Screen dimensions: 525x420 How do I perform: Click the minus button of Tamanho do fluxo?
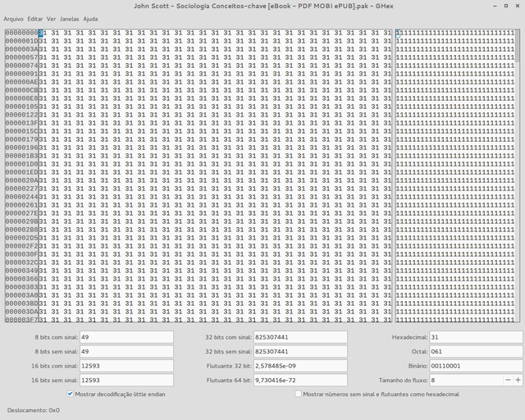point(506,381)
